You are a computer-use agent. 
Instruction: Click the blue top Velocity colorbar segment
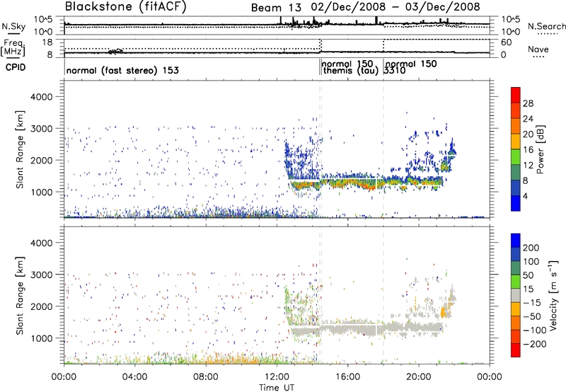(x=516, y=241)
